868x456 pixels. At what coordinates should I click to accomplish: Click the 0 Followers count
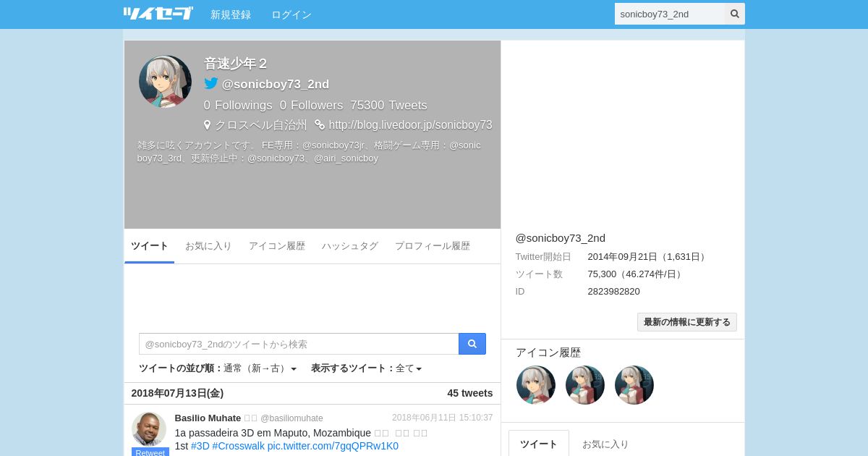click(x=312, y=105)
